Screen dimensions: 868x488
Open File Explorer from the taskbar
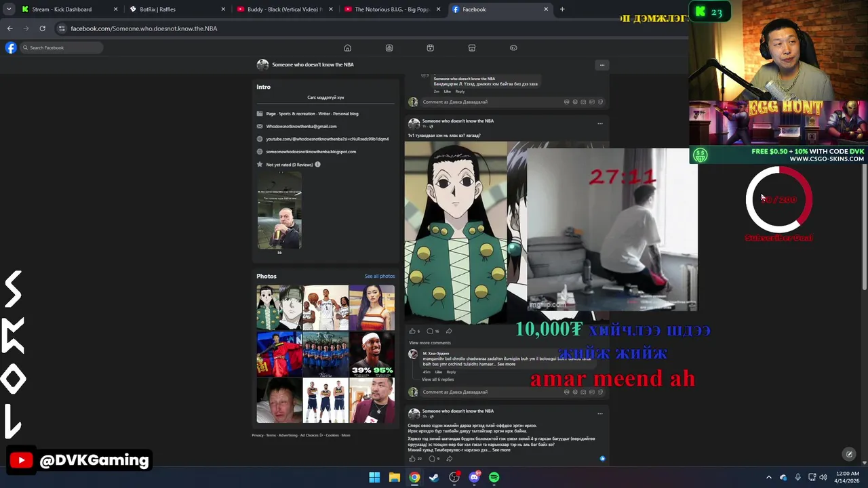394,477
